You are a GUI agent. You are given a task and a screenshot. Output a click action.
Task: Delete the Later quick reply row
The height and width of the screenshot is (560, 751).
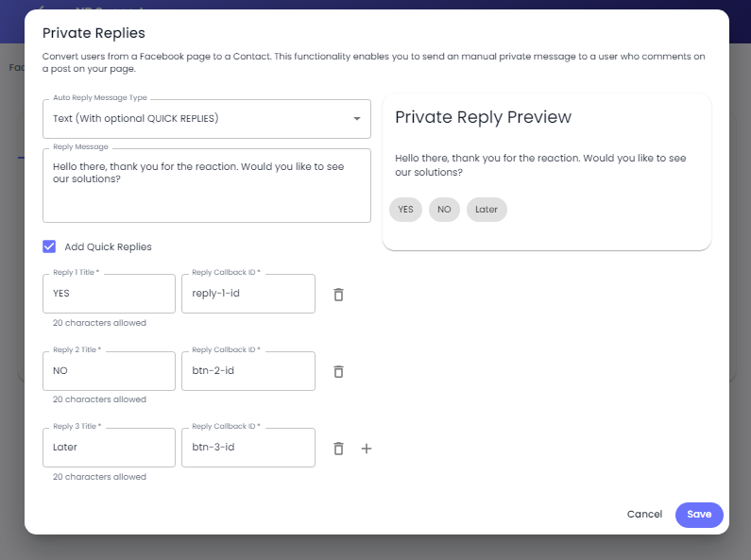point(338,449)
